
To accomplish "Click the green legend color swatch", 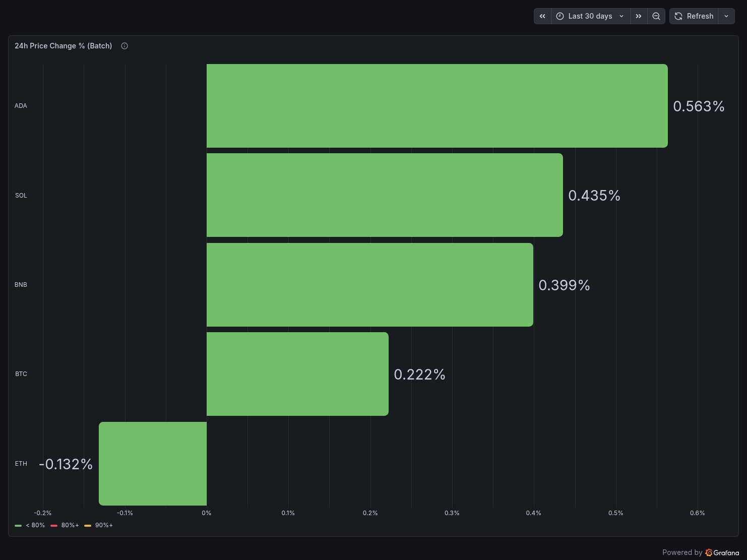I will [x=18, y=526].
